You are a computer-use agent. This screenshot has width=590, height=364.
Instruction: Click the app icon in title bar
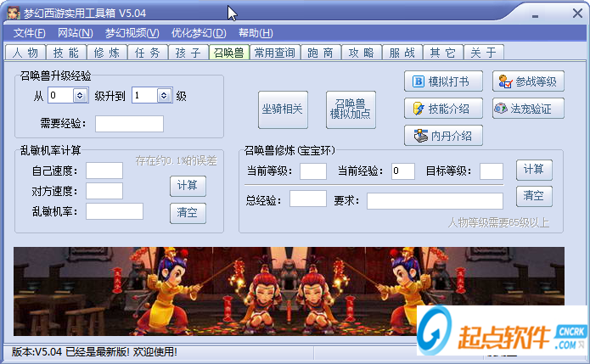pyautogui.click(x=14, y=14)
